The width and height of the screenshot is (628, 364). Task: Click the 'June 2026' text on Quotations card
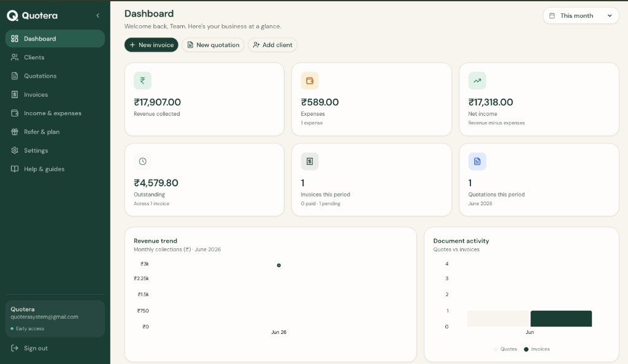[480, 203]
